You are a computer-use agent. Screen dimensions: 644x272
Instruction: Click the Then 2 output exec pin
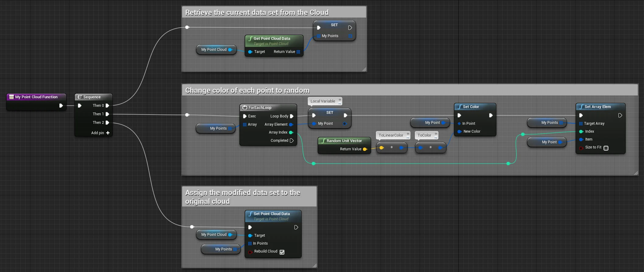coord(107,123)
